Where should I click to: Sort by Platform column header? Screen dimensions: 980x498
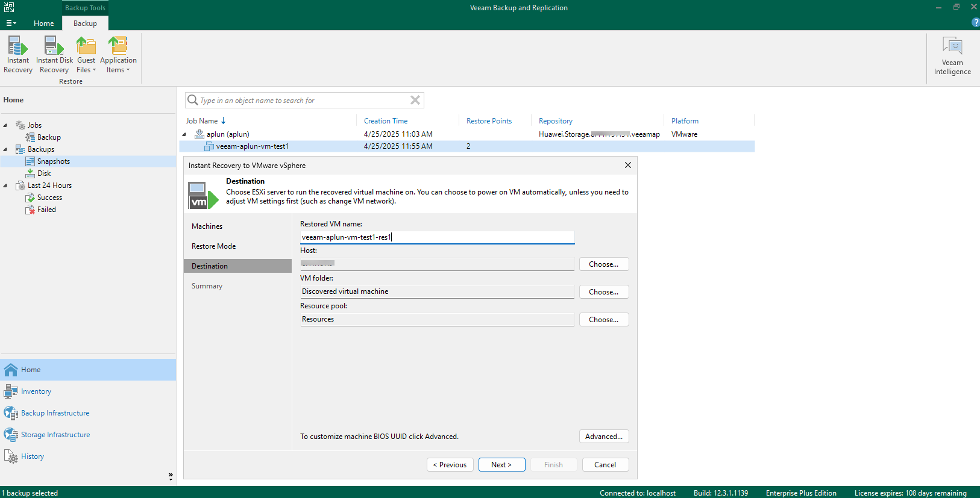pyautogui.click(x=685, y=121)
